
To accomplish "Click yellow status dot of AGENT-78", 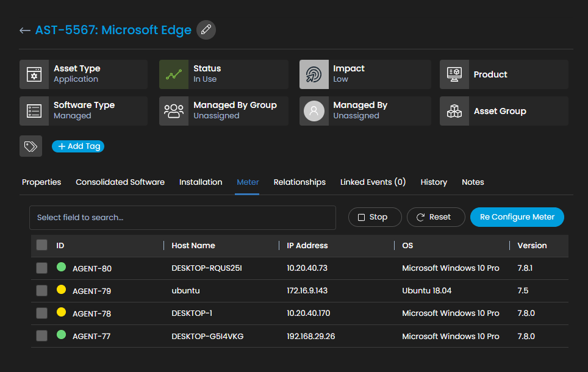I will pos(61,312).
